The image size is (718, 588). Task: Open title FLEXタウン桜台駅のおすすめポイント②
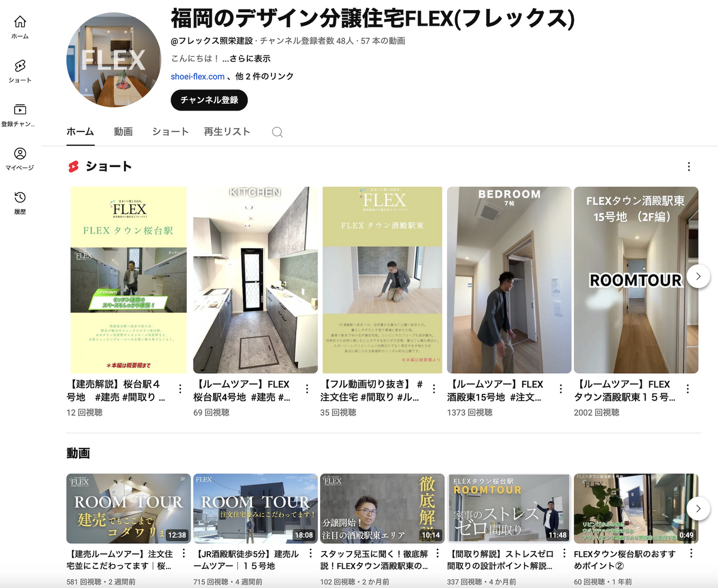(625, 560)
